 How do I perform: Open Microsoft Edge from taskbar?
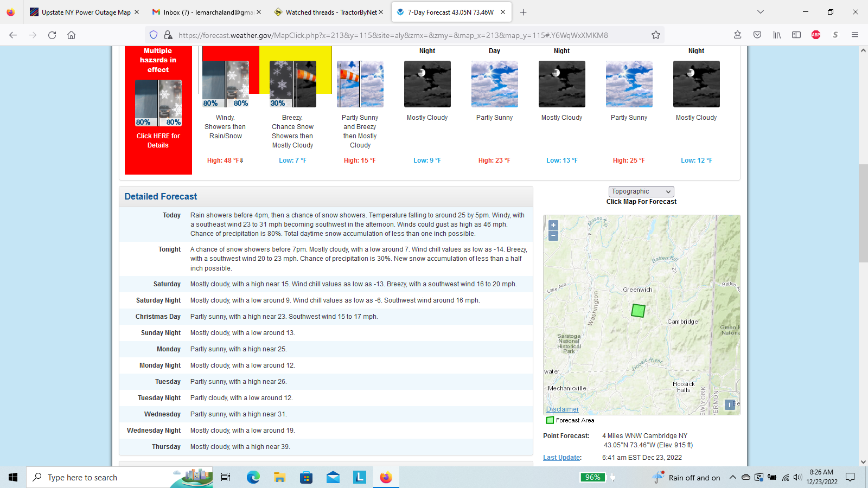pyautogui.click(x=253, y=477)
